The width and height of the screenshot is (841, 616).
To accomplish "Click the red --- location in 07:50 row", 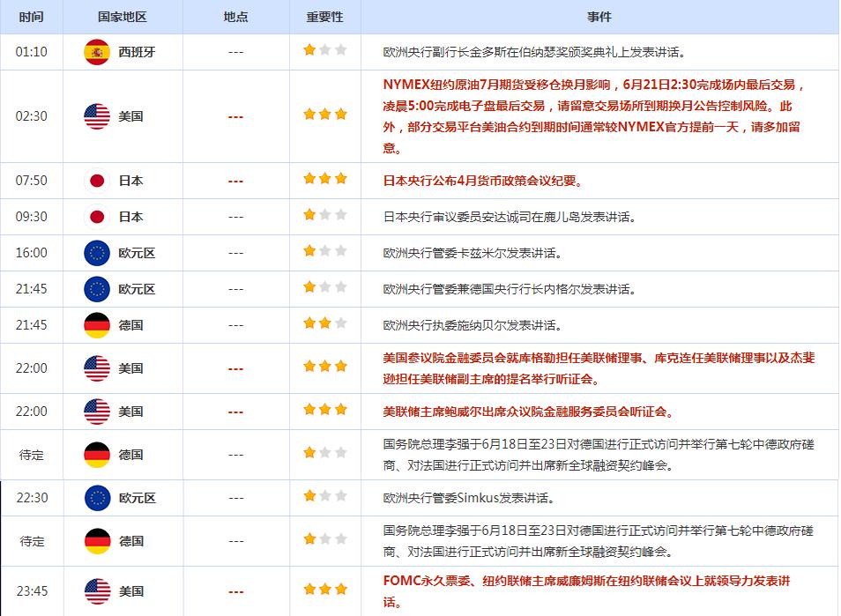I will pos(236,182).
